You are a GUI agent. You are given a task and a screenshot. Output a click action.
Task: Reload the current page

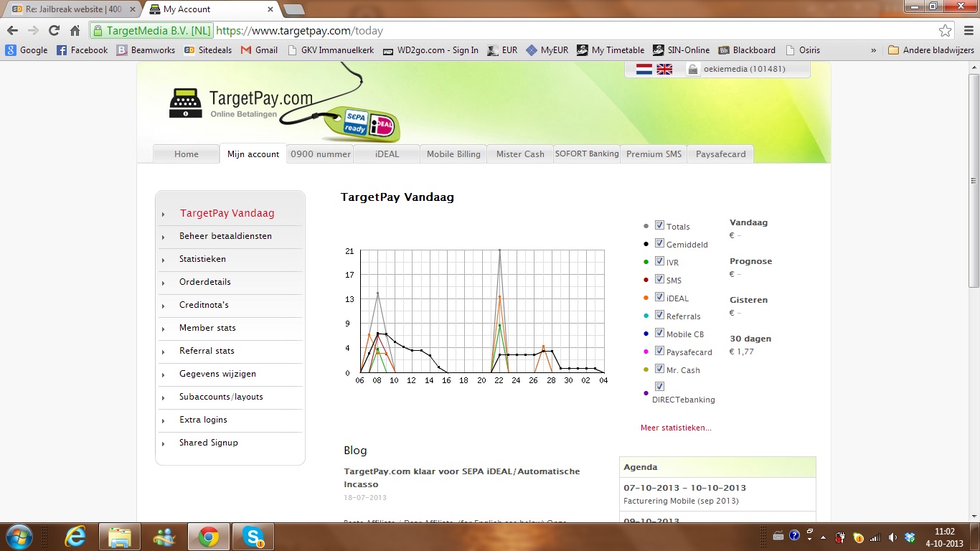54,31
